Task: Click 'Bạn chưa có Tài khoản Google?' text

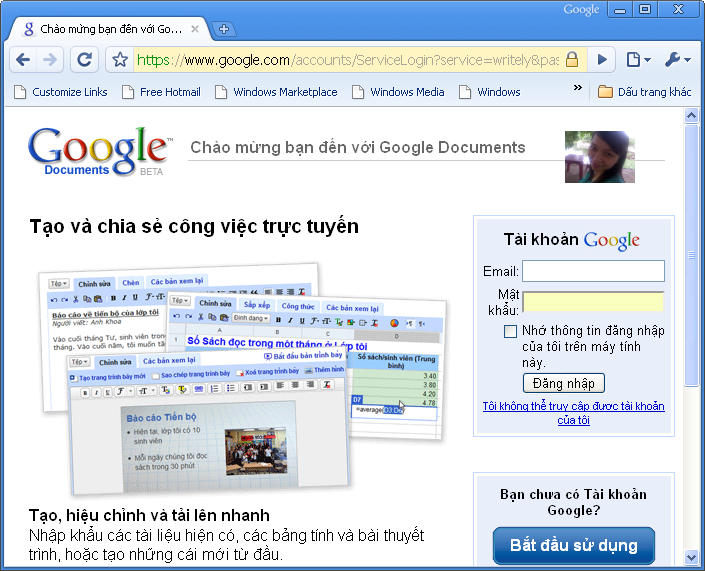Action: [573, 502]
